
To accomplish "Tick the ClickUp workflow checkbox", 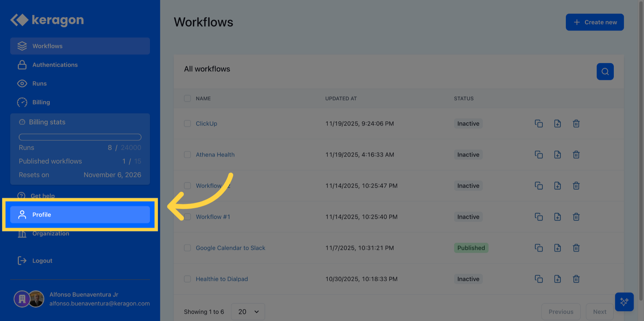I will tap(187, 124).
